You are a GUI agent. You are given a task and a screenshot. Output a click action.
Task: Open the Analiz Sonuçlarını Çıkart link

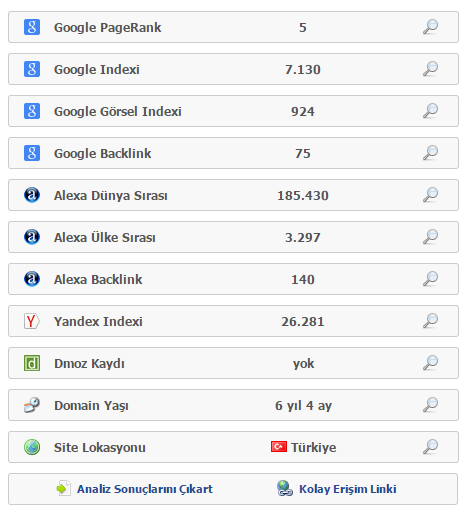point(145,489)
